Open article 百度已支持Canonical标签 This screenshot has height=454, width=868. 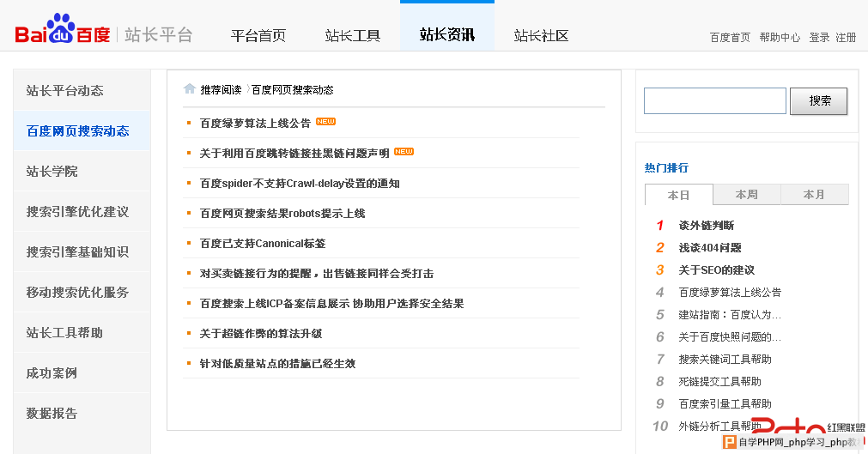pos(263,243)
